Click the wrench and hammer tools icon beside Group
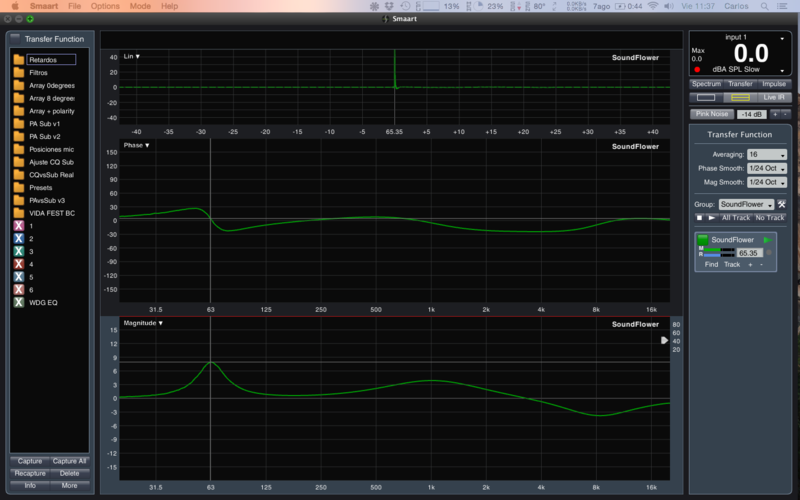800x500 pixels. (x=782, y=204)
